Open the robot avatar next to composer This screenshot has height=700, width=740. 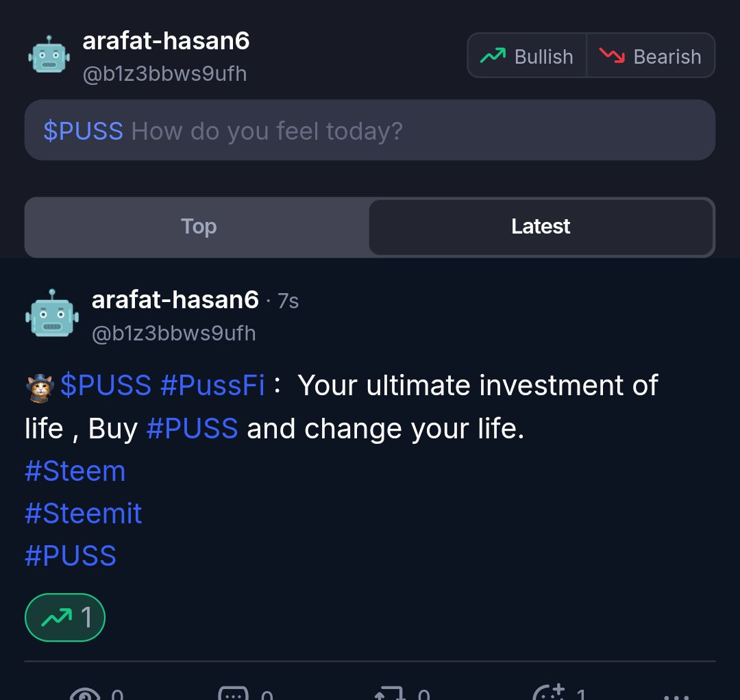tap(49, 55)
